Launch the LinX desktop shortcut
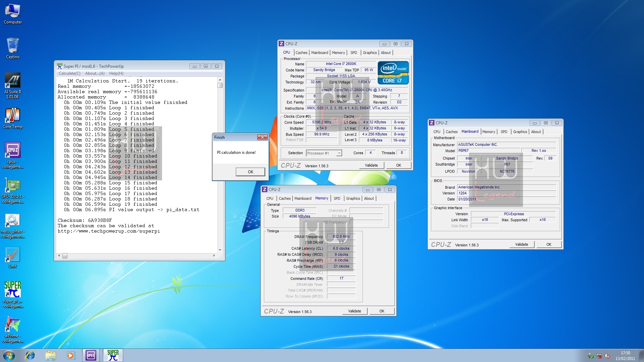 (13, 258)
